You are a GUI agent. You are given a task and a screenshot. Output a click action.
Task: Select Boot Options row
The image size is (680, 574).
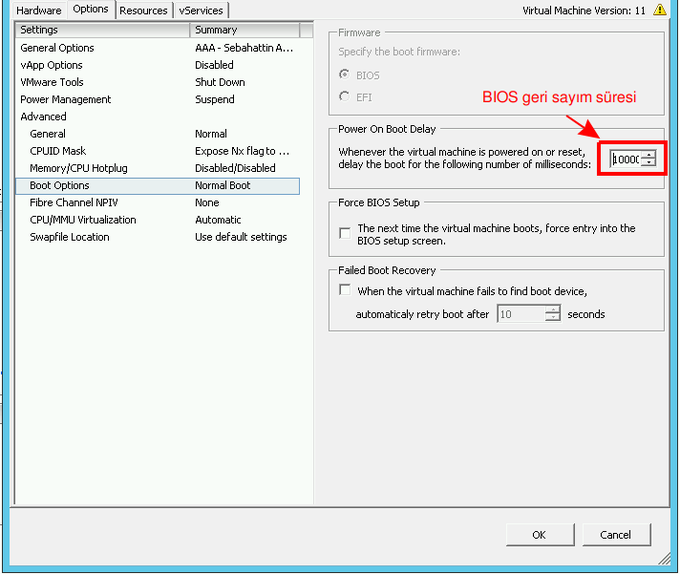tap(157, 186)
